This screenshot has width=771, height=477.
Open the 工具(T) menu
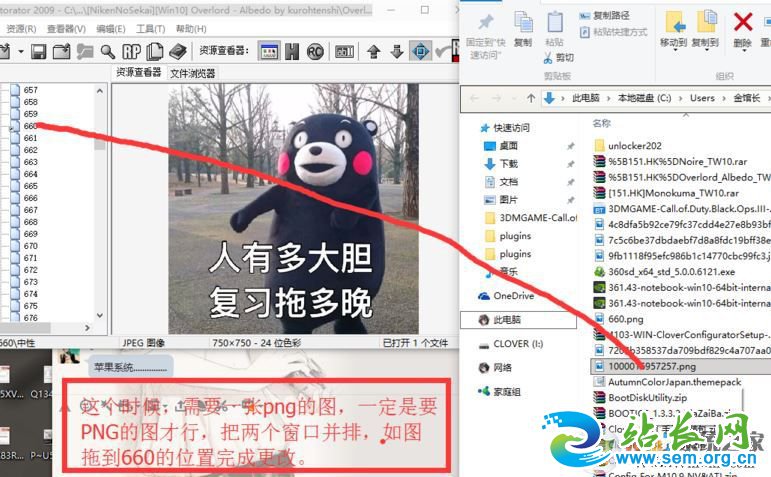click(150, 29)
